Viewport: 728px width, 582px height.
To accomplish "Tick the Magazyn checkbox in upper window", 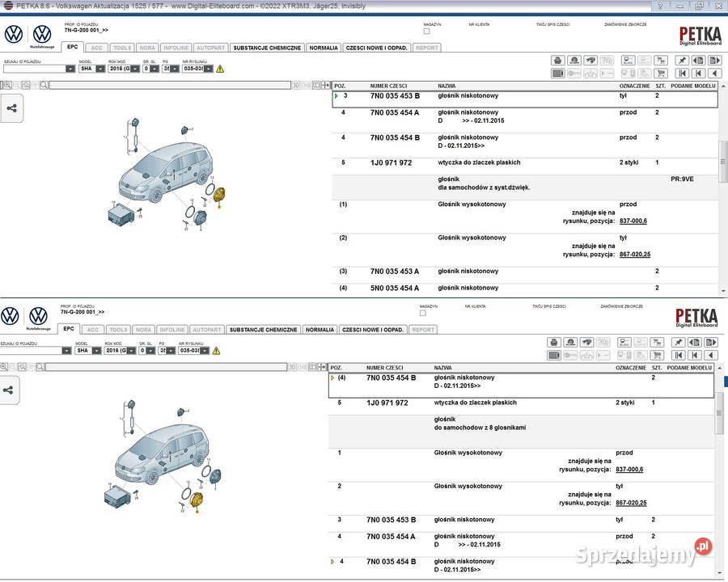I will [x=427, y=32].
